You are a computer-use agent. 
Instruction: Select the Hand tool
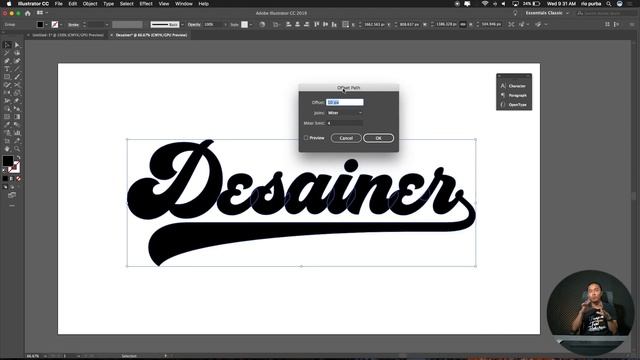click(7, 149)
